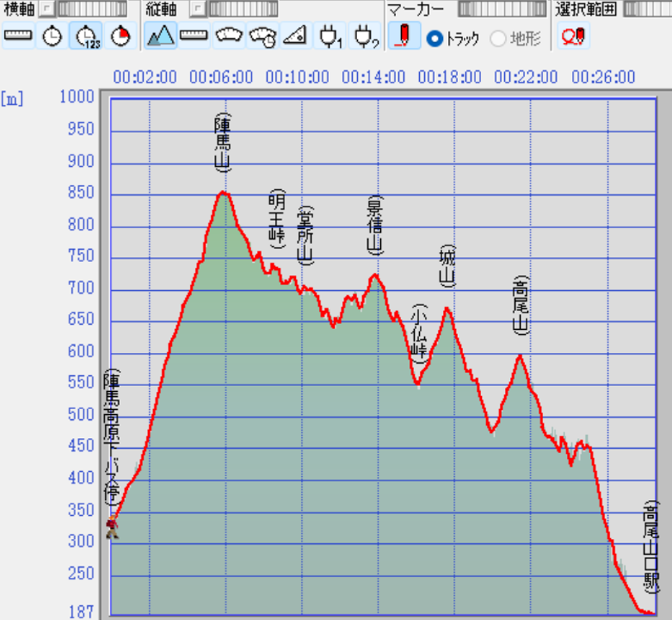
Task: Click the 選択範囲 slider bar
Action: [647, 8]
